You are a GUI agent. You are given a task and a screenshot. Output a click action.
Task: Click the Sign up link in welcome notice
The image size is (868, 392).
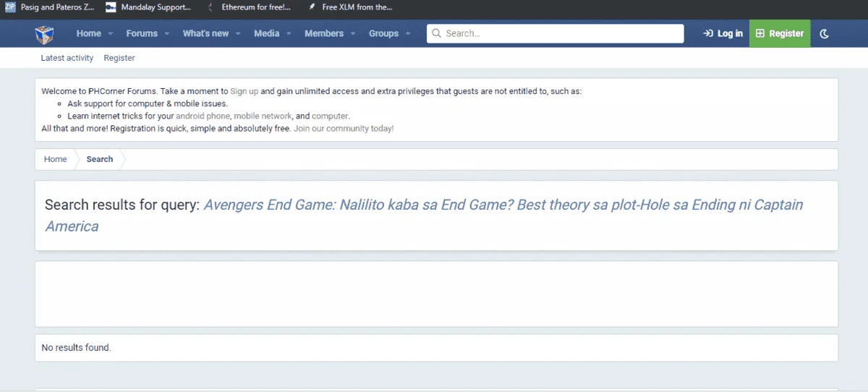(x=244, y=91)
